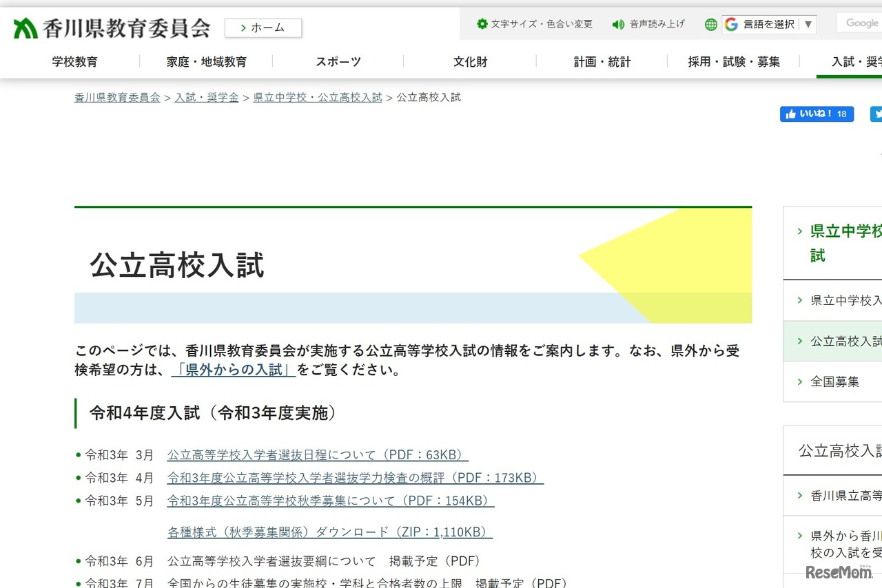The height and width of the screenshot is (588, 882).
Task: Click the Google G logo in language selector
Action: (x=730, y=24)
